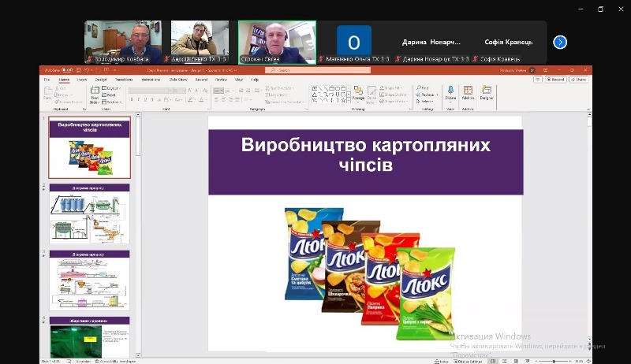The width and height of the screenshot is (631, 364).
Task: Switch to the Insert tab
Action: [82, 80]
